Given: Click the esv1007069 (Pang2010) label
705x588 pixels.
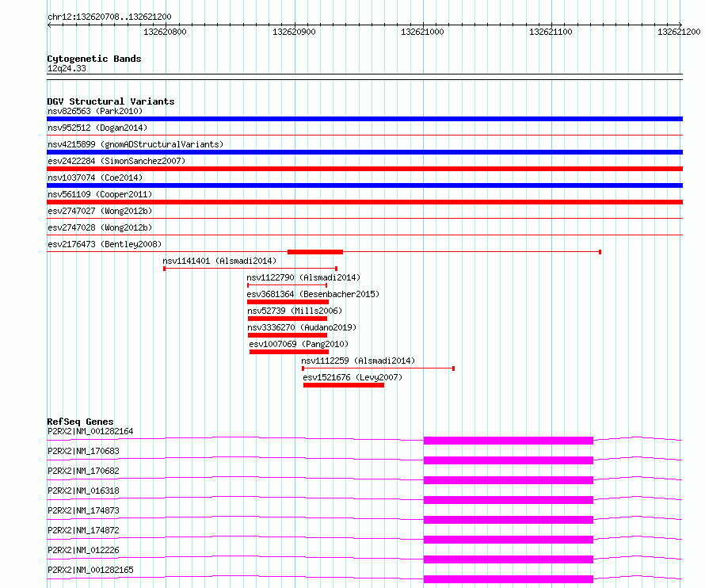Looking at the screenshot, I should pyautogui.click(x=299, y=344).
